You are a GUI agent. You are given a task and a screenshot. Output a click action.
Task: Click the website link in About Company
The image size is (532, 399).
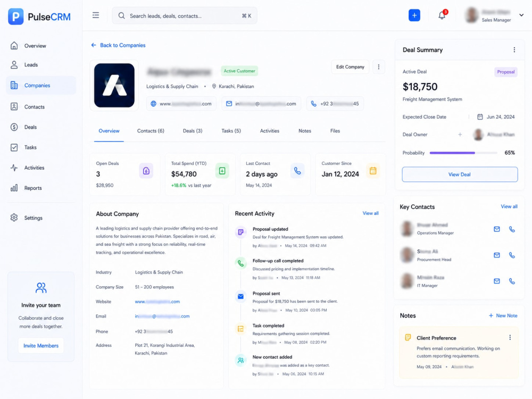157,301
